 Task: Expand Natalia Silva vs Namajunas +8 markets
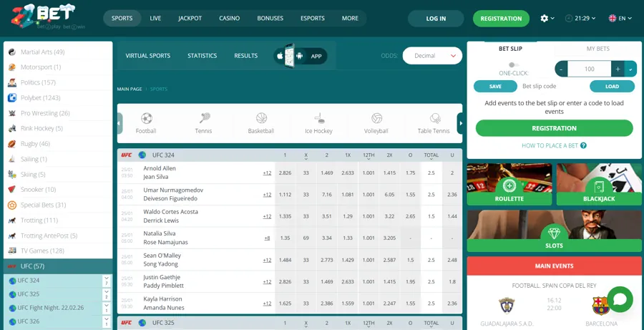[x=268, y=238]
